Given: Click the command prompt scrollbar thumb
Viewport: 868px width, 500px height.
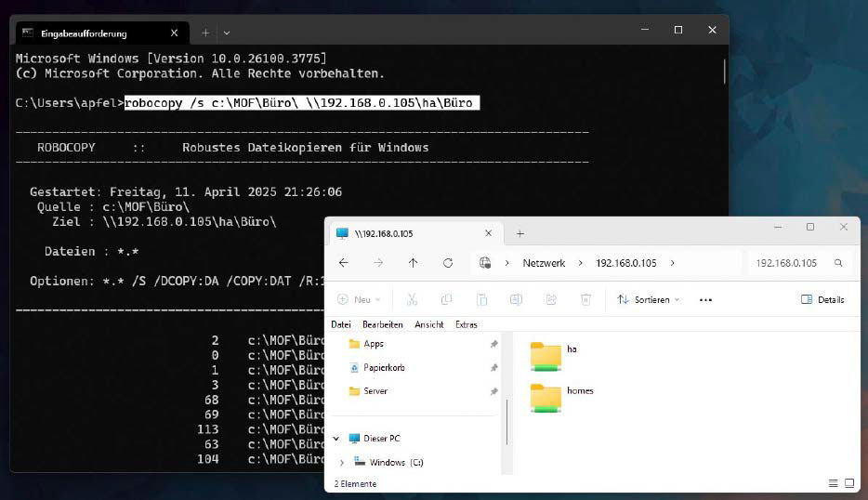Looking at the screenshot, I should (x=724, y=72).
